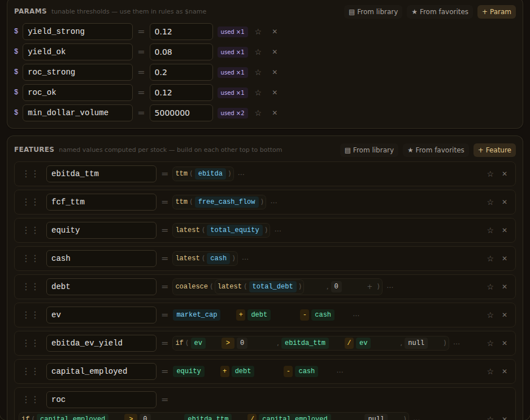Open Params From library
Viewport: 530px width, 420px height.
(x=373, y=12)
